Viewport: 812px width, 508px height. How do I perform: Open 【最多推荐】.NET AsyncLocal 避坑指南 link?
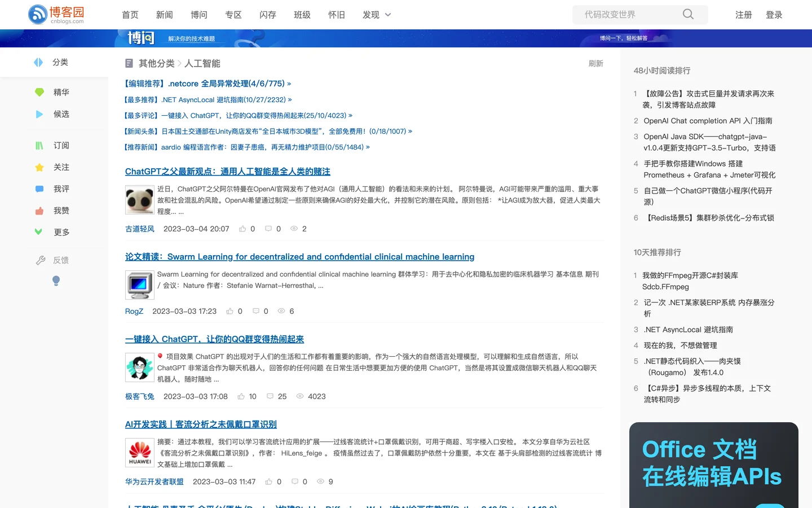(208, 100)
